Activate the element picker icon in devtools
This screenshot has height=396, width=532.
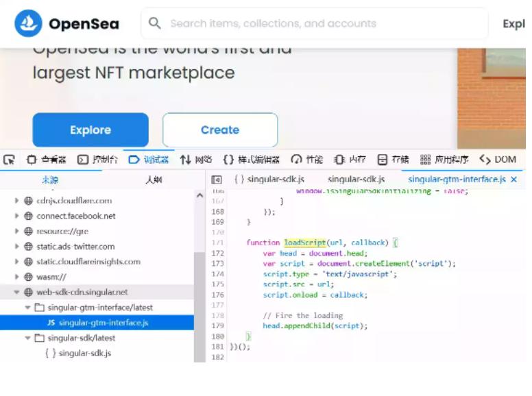[9, 160]
